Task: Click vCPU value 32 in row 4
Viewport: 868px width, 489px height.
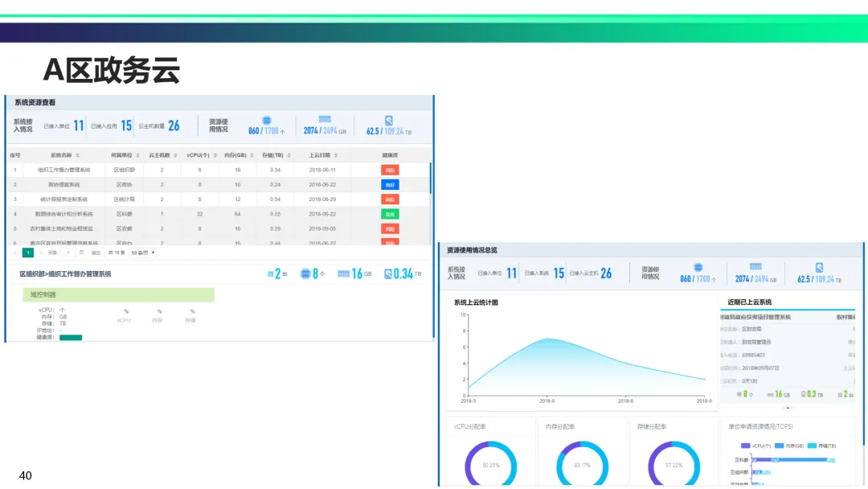Action: click(200, 214)
